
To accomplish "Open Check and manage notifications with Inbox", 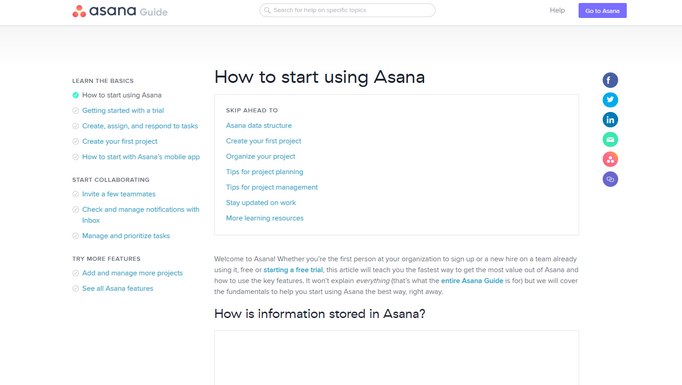I will (140, 214).
